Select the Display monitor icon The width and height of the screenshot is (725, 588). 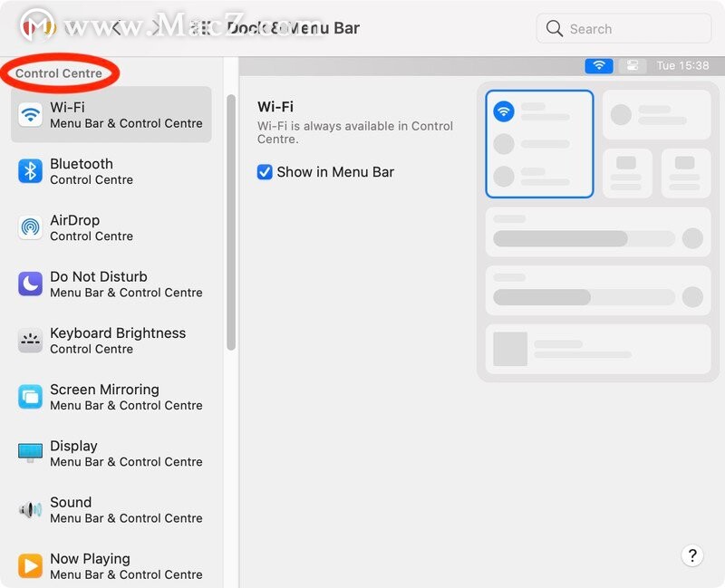pyautogui.click(x=31, y=453)
